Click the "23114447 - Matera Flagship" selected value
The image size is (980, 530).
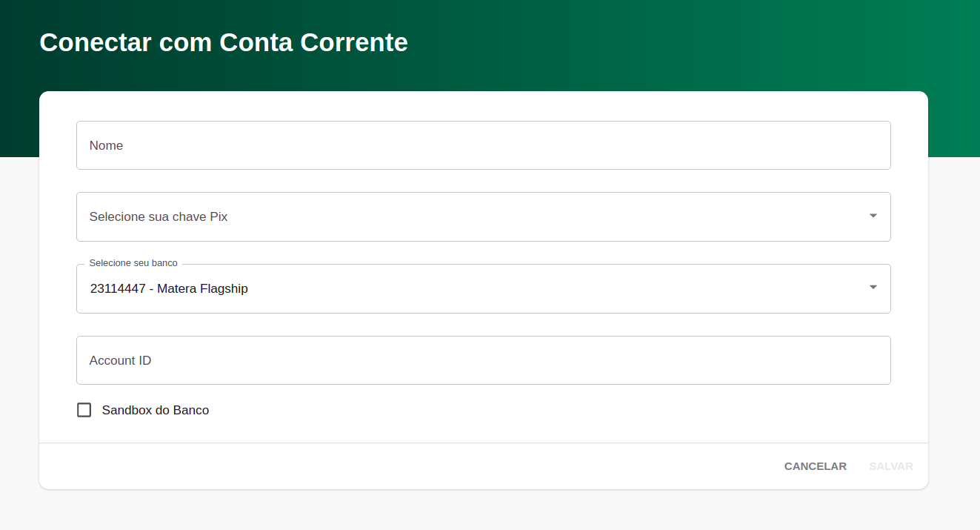point(169,289)
